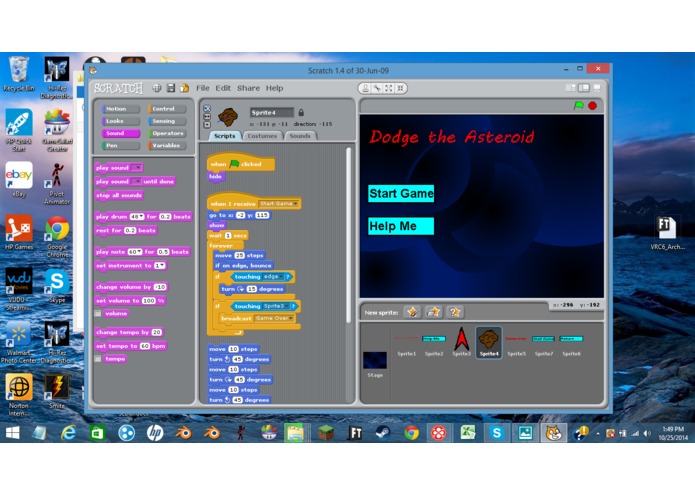The height and width of the screenshot is (494, 695).
Task: Click the floppy disk save icon
Action: point(171,88)
